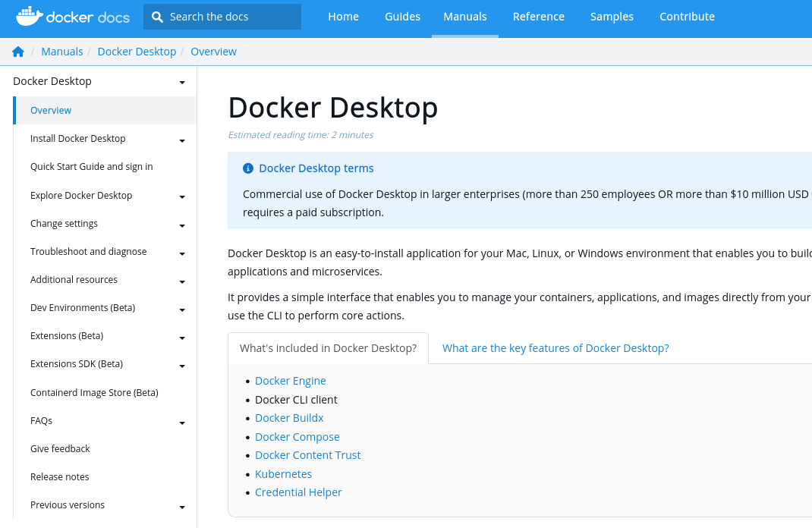This screenshot has height=528, width=812.
Task: Open the Reference navigation item
Action: 538,16
